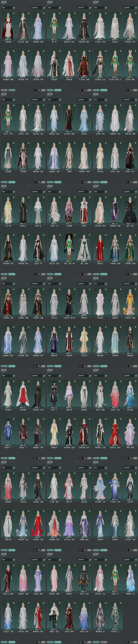Click trash icon on 红尘归客·晖照 card
Screen dimensions: 138x644
75,105
